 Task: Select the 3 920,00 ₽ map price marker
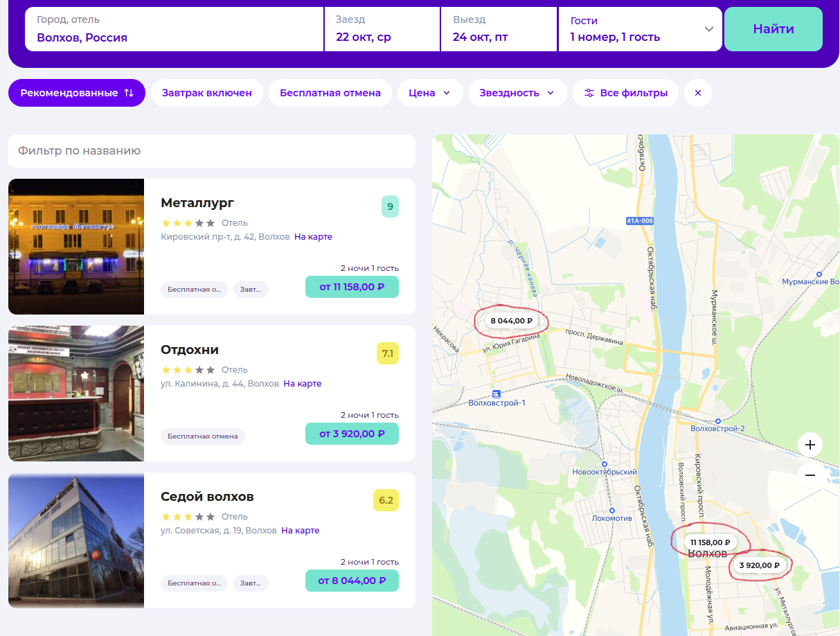click(x=759, y=565)
